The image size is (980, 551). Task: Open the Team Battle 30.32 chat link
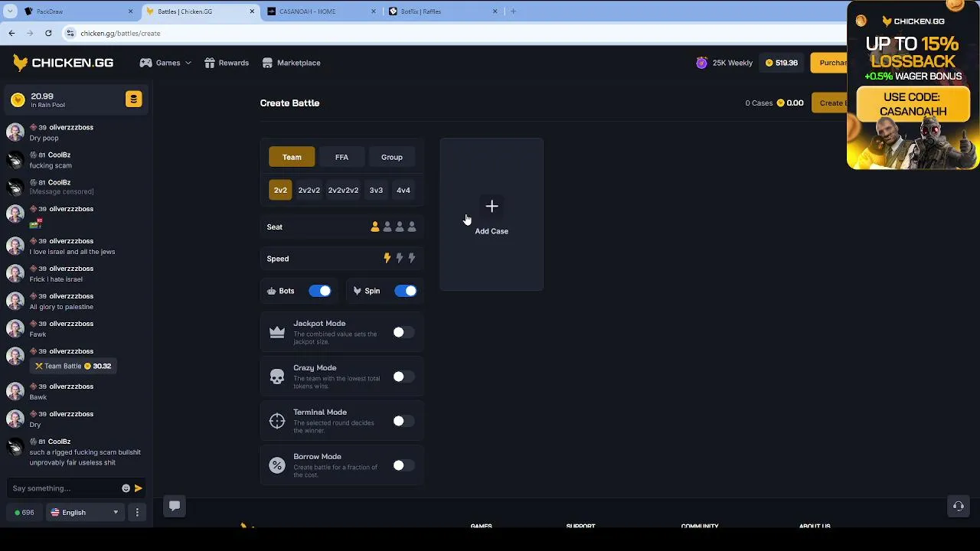[x=73, y=366]
